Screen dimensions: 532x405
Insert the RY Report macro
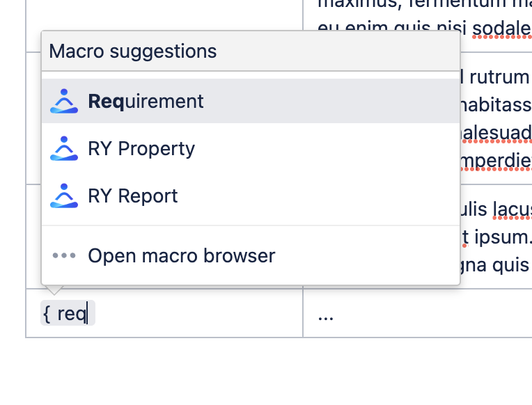(x=133, y=196)
